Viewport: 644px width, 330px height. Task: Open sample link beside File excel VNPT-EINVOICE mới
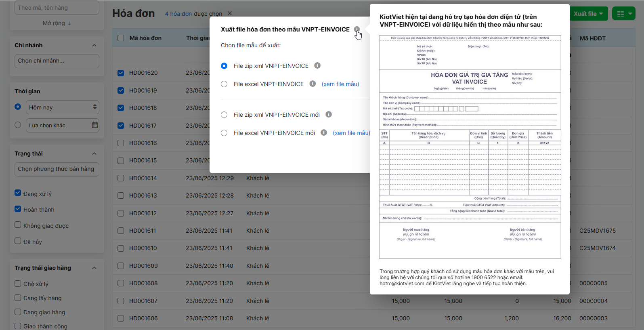pyautogui.click(x=351, y=133)
